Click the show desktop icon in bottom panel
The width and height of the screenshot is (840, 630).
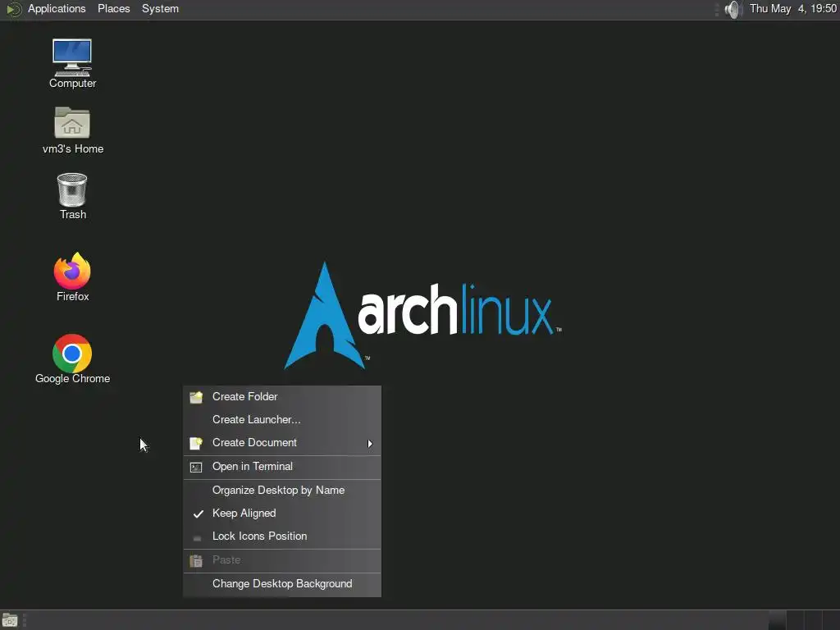tap(10, 620)
